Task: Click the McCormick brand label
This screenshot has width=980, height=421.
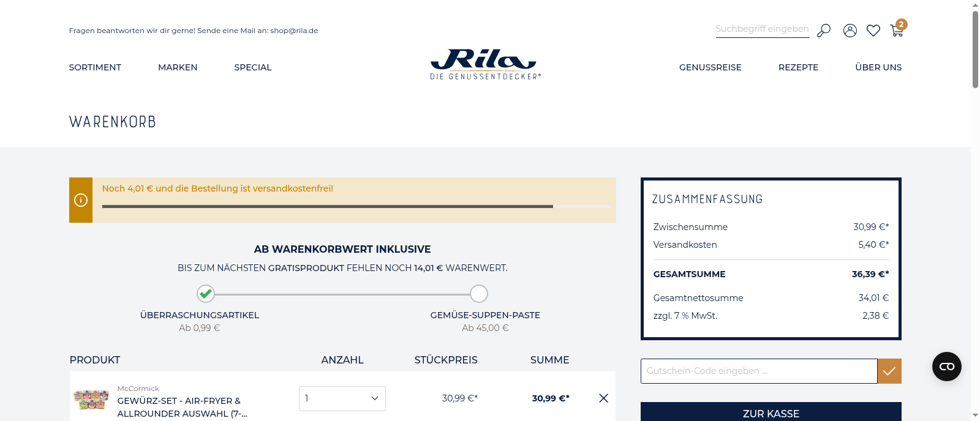Action: click(x=138, y=389)
